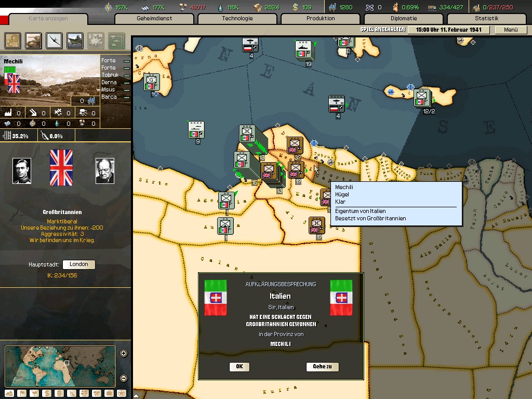Select the land units tank icon
This screenshot has width=532, height=399.
pyautogui.click(x=34, y=40)
